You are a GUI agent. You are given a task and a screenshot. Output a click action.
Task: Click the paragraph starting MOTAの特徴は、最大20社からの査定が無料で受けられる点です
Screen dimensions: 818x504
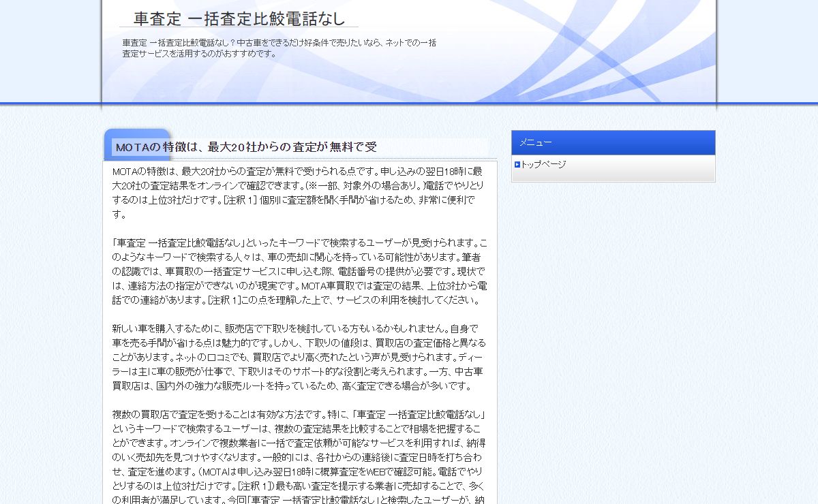coord(299,192)
